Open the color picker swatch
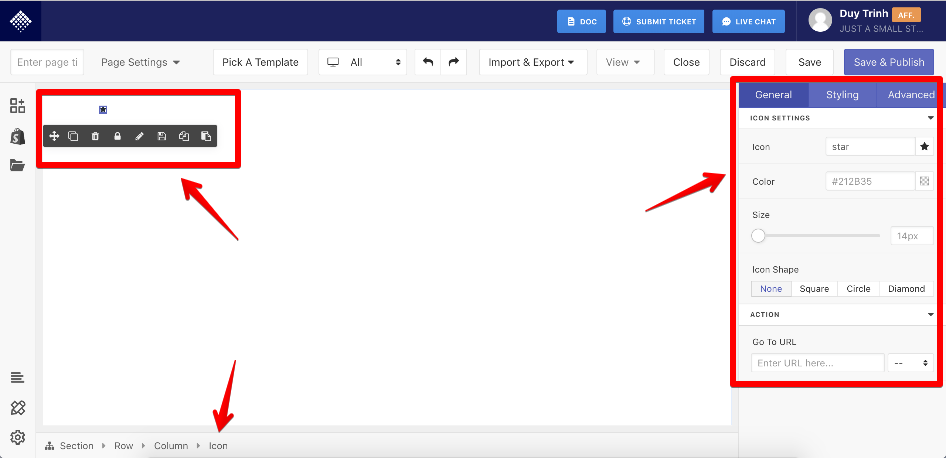Screen dimensions: 946x458 point(924,181)
